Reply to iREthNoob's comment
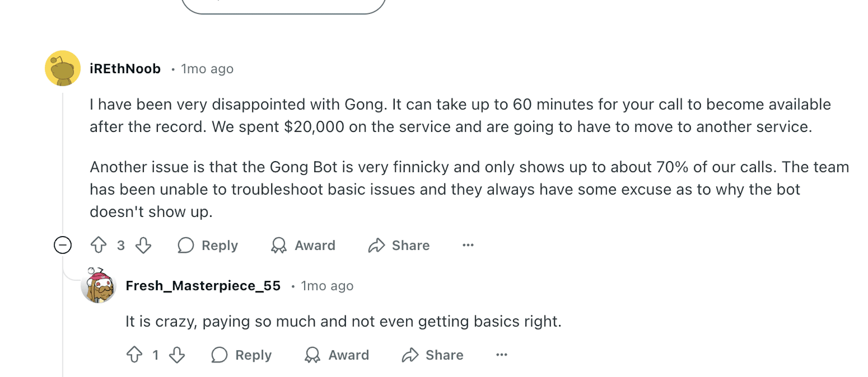The image size is (868, 377). [x=208, y=245]
